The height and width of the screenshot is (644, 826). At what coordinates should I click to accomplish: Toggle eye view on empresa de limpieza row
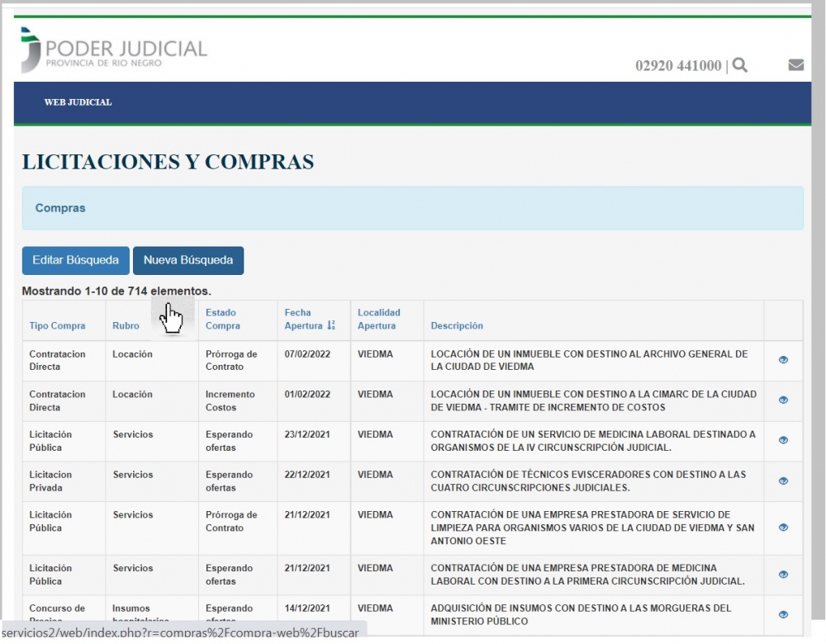coord(782,528)
